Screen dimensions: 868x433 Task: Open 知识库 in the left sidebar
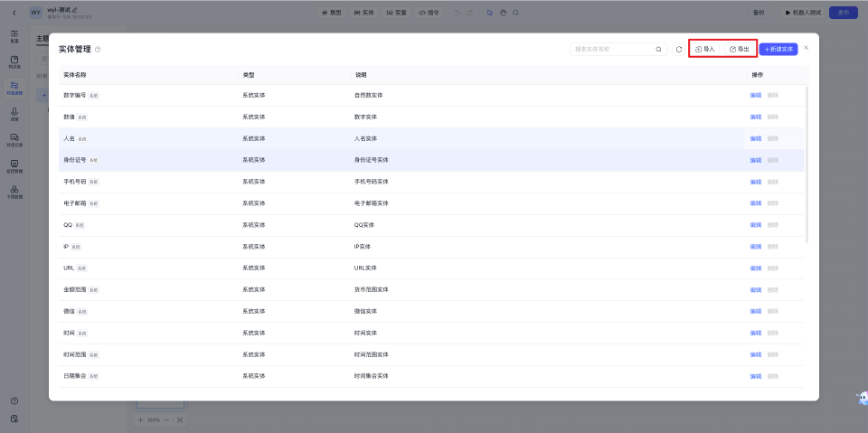pos(14,62)
